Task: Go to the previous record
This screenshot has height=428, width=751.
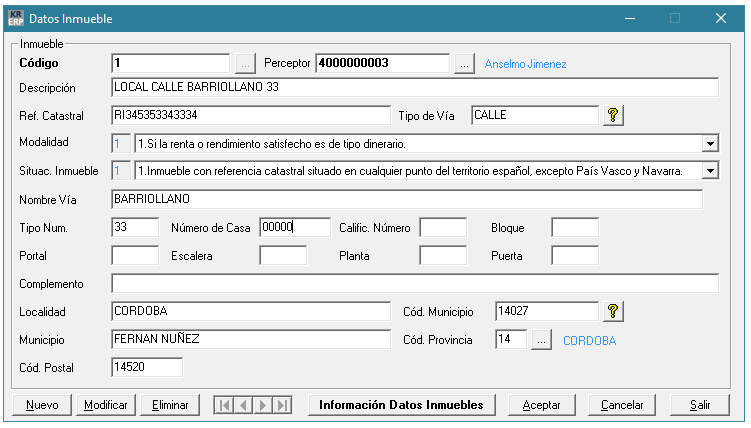Action: click(244, 405)
